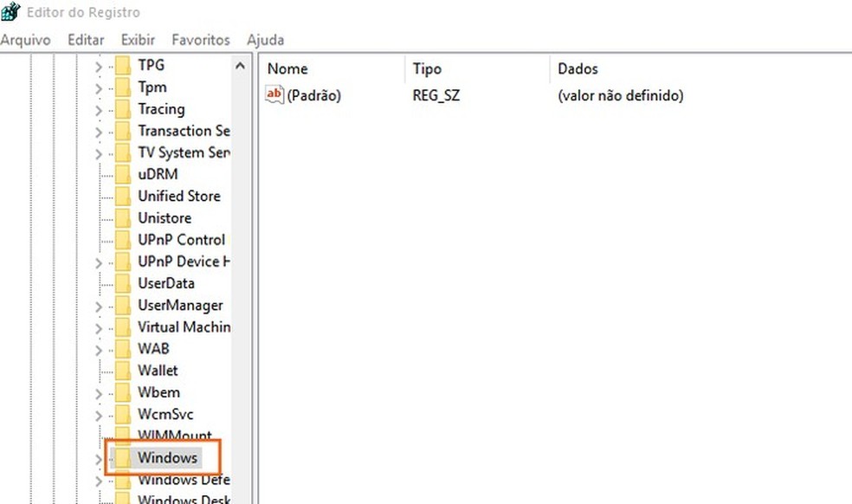The image size is (852, 504).
Task: Click the (Padrão) string value icon
Action: tap(274, 95)
